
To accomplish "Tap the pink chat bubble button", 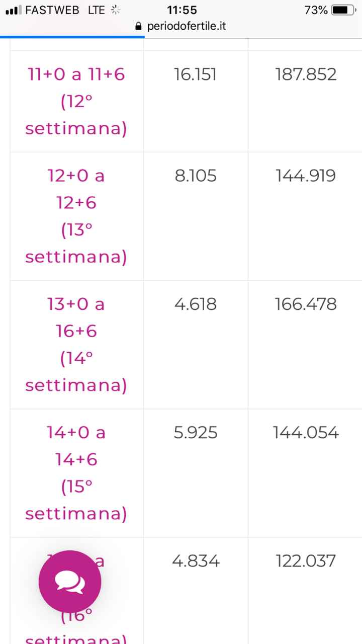I will click(x=70, y=582).
